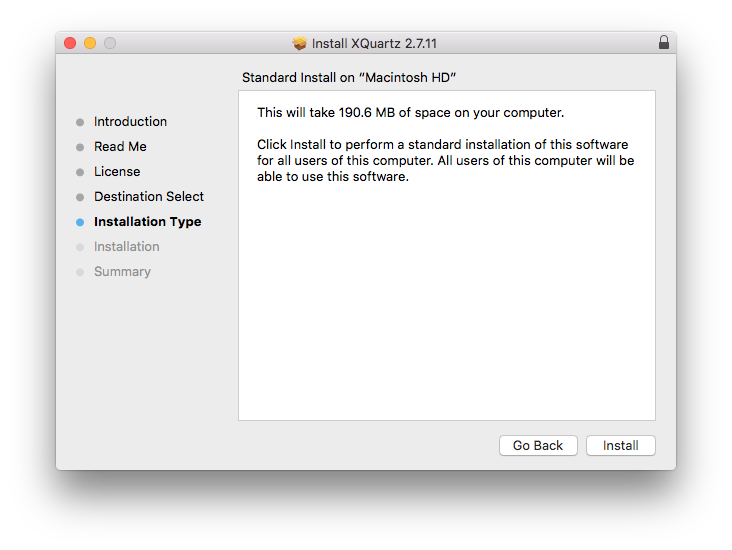Click the "Standard Install on Macintosh HD" heading

[x=349, y=77]
